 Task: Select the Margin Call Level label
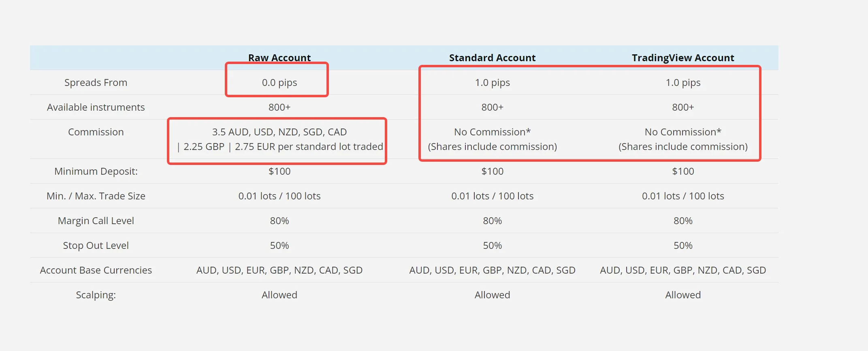point(96,221)
